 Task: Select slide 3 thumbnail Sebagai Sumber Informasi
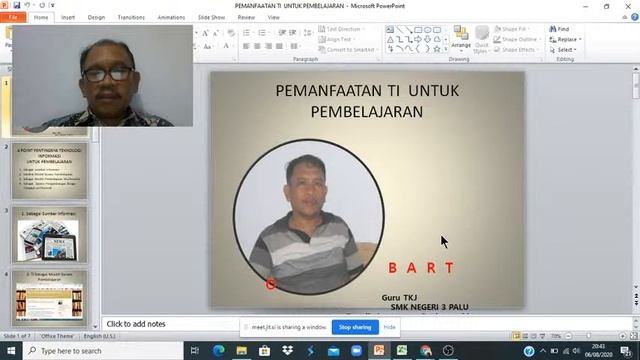tap(49, 235)
